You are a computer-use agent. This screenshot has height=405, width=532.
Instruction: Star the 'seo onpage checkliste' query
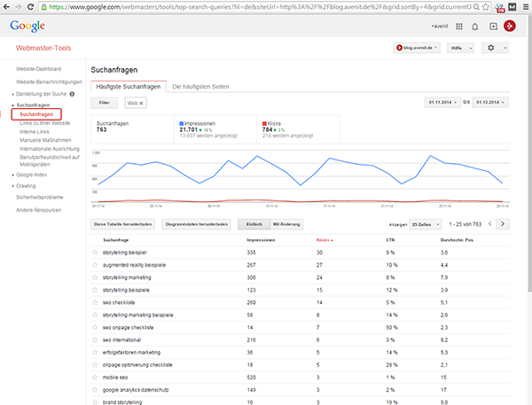(95, 327)
